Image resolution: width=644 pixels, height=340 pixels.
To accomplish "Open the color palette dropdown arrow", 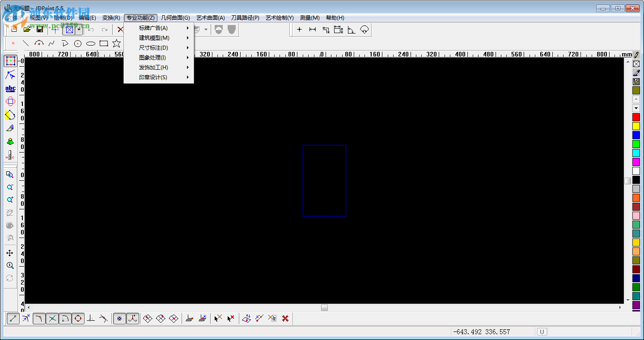I will tap(636, 108).
